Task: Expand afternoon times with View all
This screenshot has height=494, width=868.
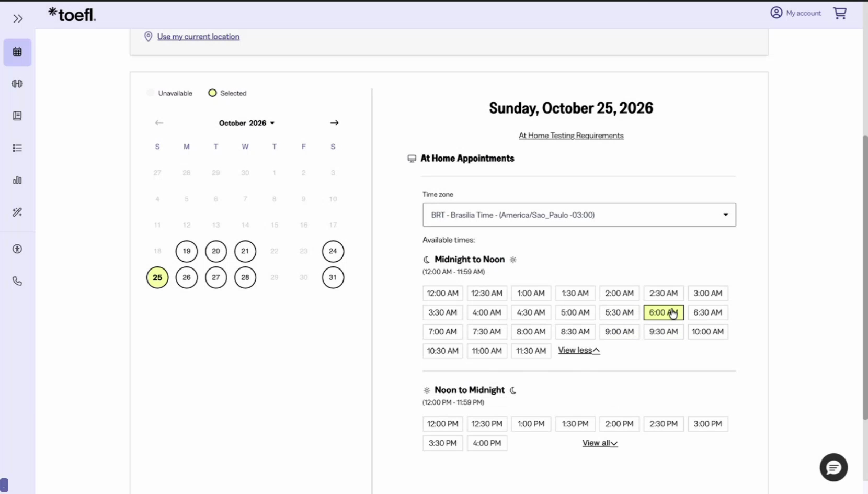Action: (x=600, y=443)
